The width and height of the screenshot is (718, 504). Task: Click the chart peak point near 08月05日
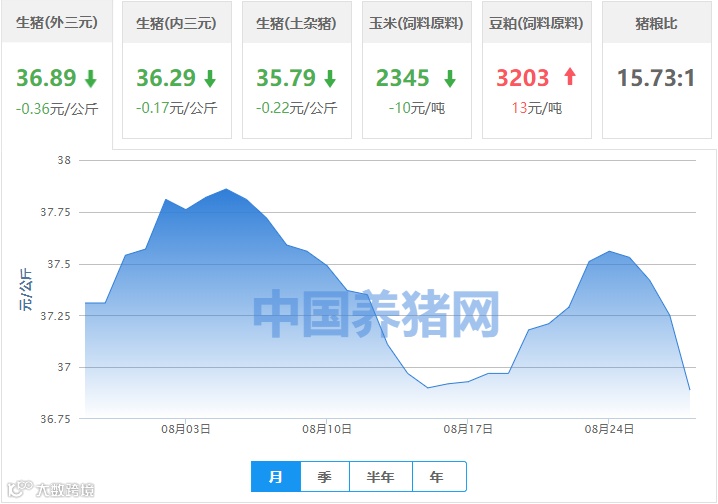226,189
